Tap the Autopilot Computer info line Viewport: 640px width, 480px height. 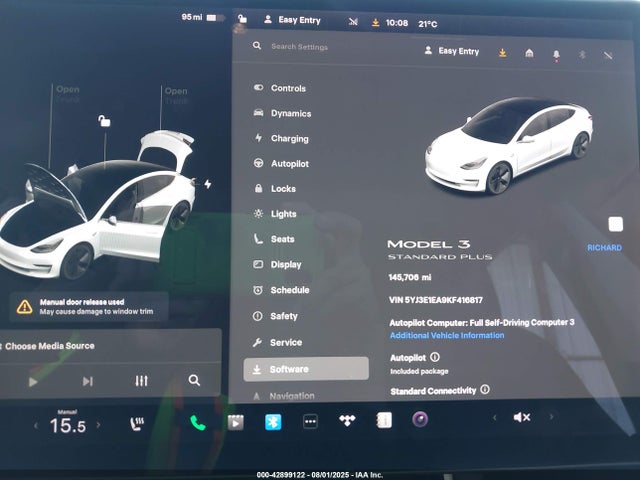(482, 322)
